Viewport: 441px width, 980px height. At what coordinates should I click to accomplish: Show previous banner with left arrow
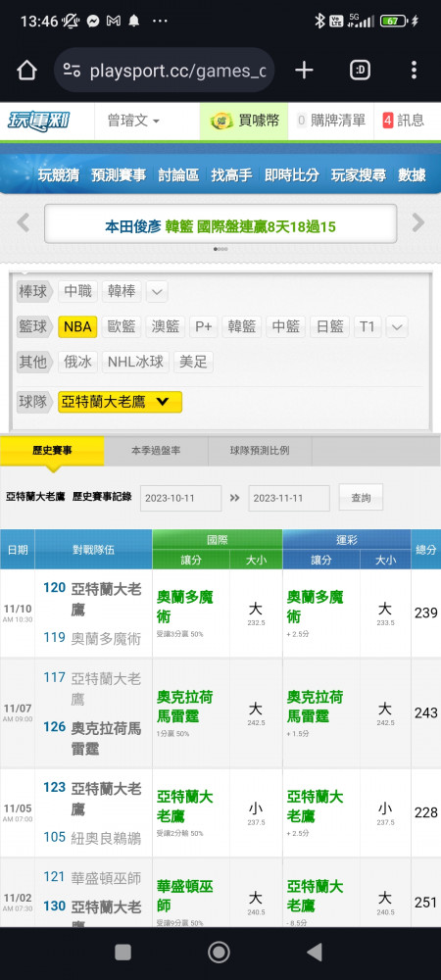click(24, 222)
